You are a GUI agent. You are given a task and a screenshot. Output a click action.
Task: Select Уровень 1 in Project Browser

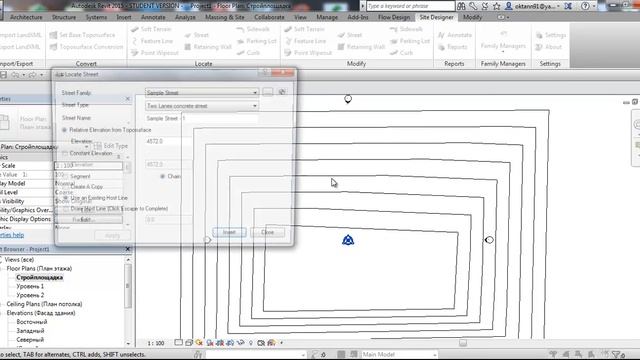click(30, 287)
